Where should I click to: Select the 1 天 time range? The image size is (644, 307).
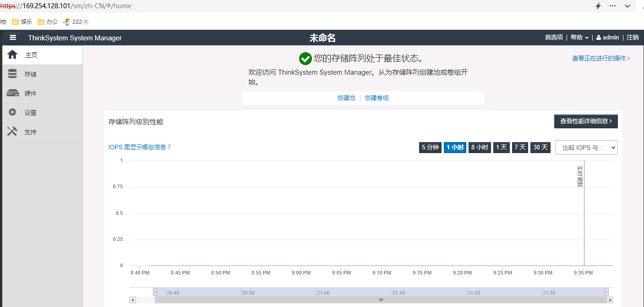click(x=502, y=147)
